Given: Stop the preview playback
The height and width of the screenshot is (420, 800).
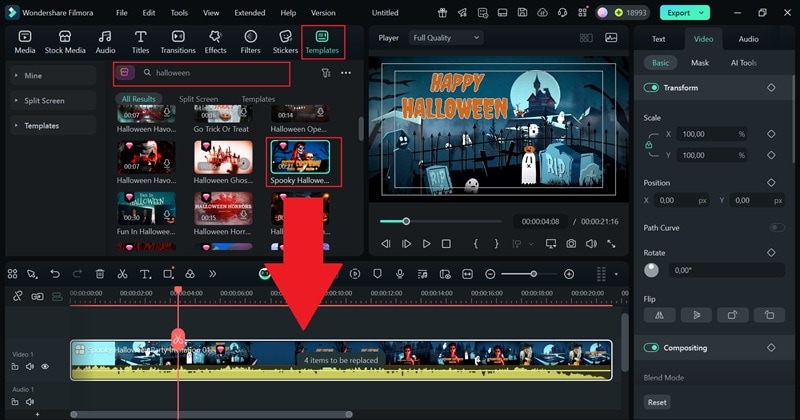Looking at the screenshot, I should pos(446,244).
